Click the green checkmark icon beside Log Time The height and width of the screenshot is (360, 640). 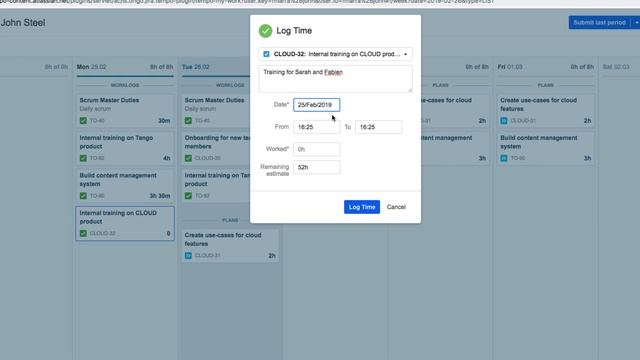click(265, 31)
